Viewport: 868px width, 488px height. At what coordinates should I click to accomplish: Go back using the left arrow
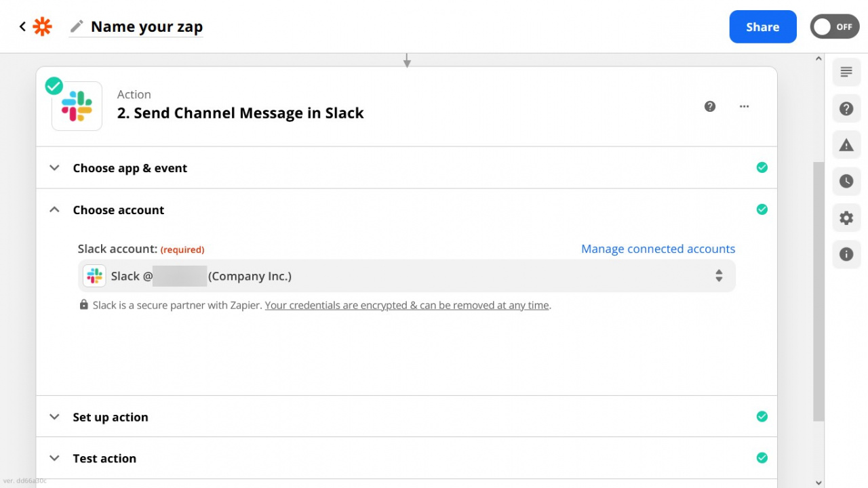coord(22,26)
